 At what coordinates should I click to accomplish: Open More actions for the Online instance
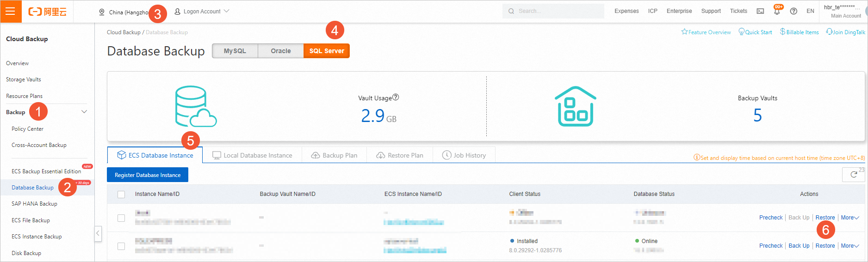(850, 246)
